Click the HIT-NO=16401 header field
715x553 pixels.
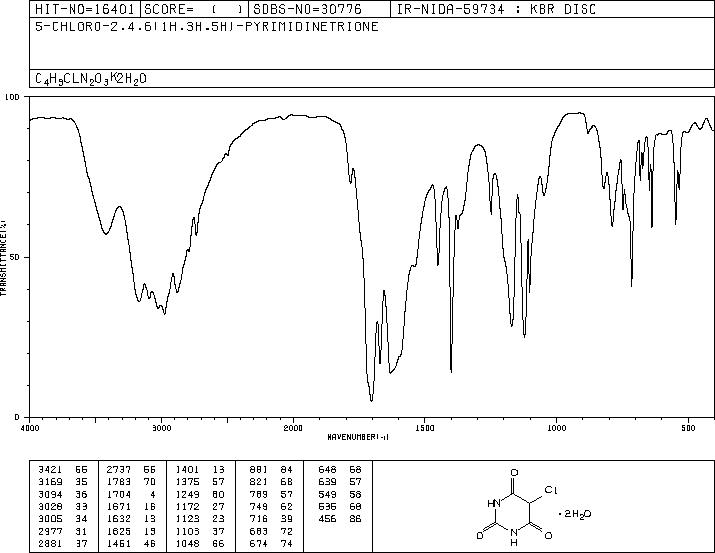(84, 9)
